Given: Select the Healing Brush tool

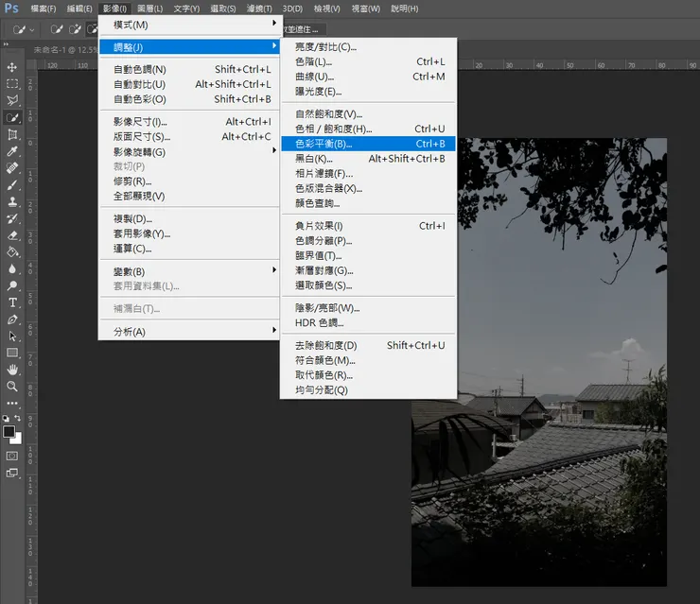Looking at the screenshot, I should coord(12,168).
